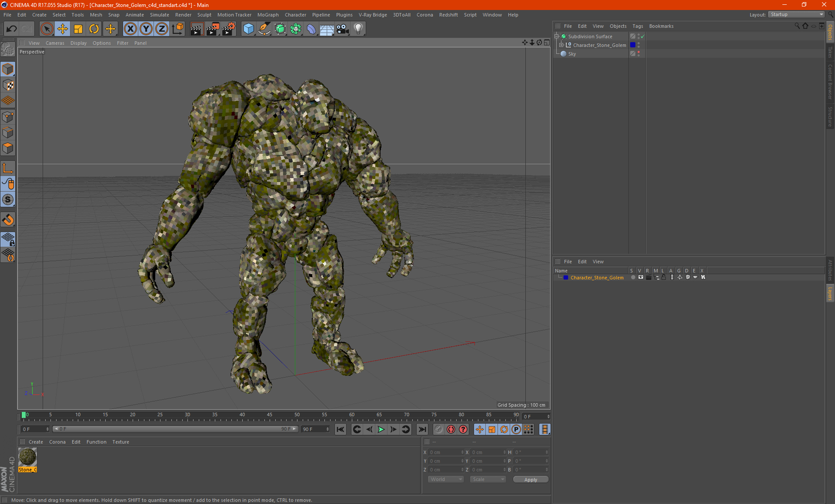Viewport: 835px width, 504px height.
Task: Enable the Record Active Objects button
Action: [x=451, y=429]
